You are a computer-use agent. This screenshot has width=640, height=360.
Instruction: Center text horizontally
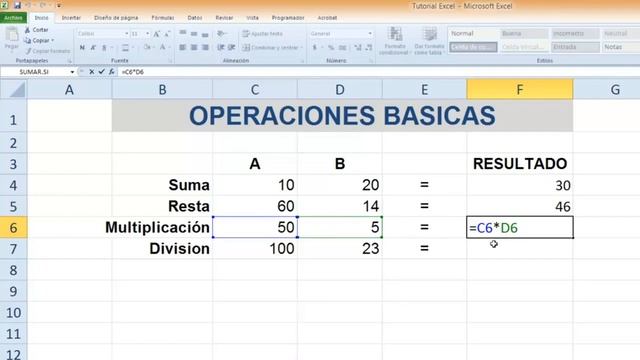tap(194, 48)
